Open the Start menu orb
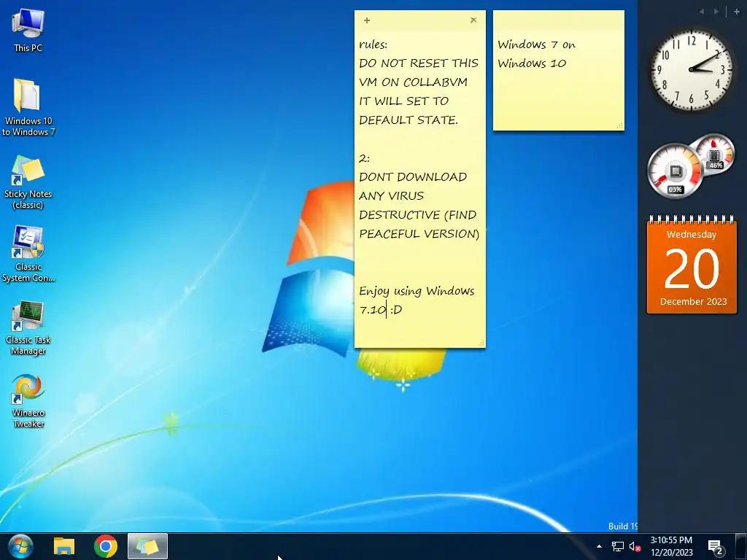747x560 pixels. [x=20, y=546]
